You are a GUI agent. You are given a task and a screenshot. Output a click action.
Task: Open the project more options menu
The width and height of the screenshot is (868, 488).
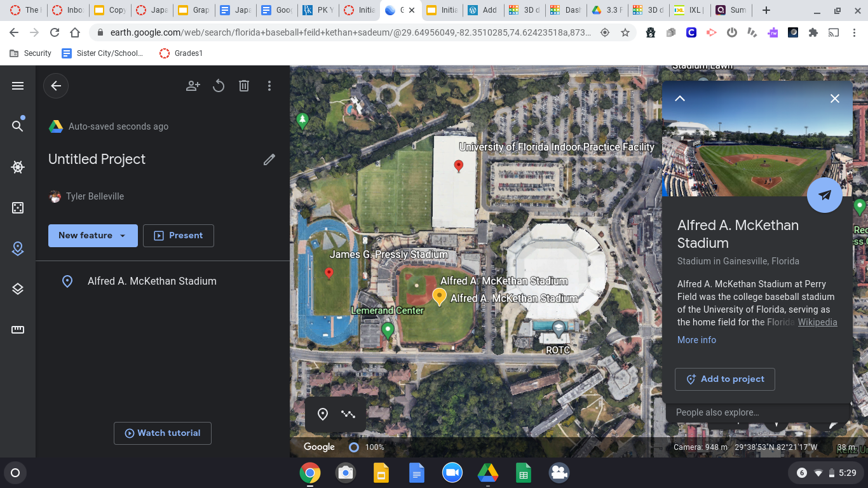269,86
